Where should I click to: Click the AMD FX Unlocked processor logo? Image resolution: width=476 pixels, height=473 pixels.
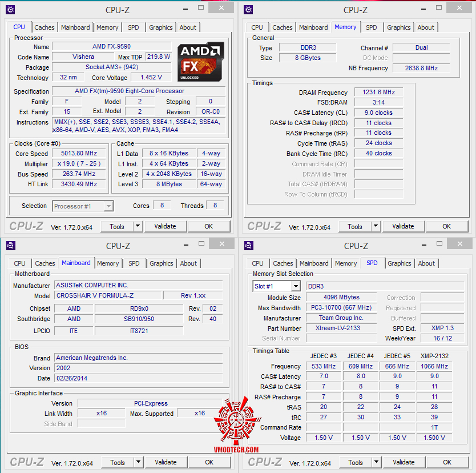pyautogui.click(x=201, y=62)
